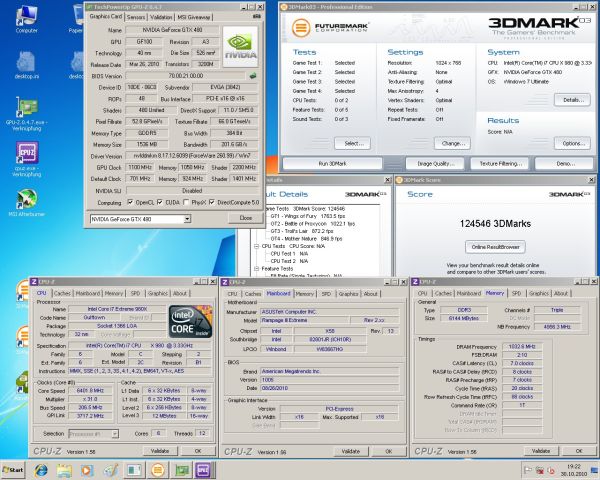Screen dimensions: 600x480
Task: Open Windows Media Player on the taskbar
Action: pos(87,470)
